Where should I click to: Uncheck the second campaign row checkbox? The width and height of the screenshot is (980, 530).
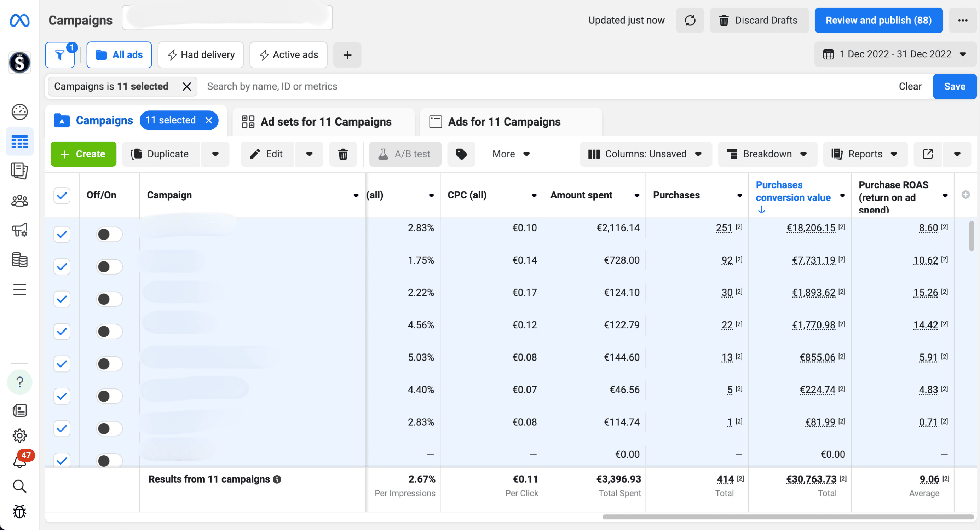(x=62, y=267)
